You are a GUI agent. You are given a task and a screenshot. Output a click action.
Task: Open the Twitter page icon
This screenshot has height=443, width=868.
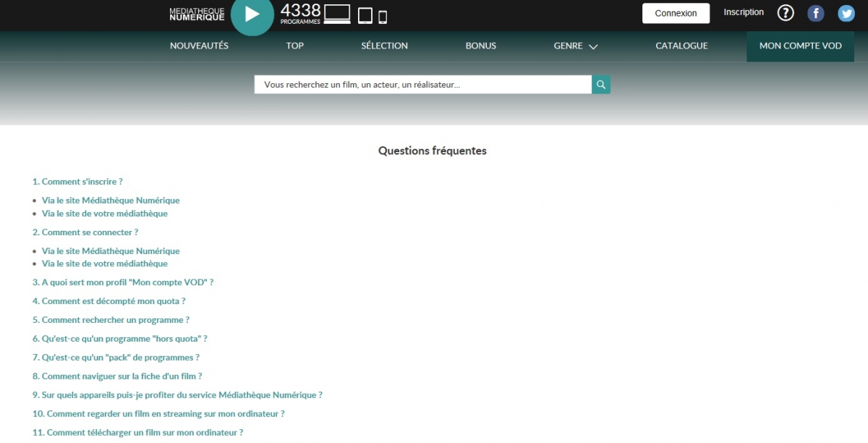(x=846, y=13)
